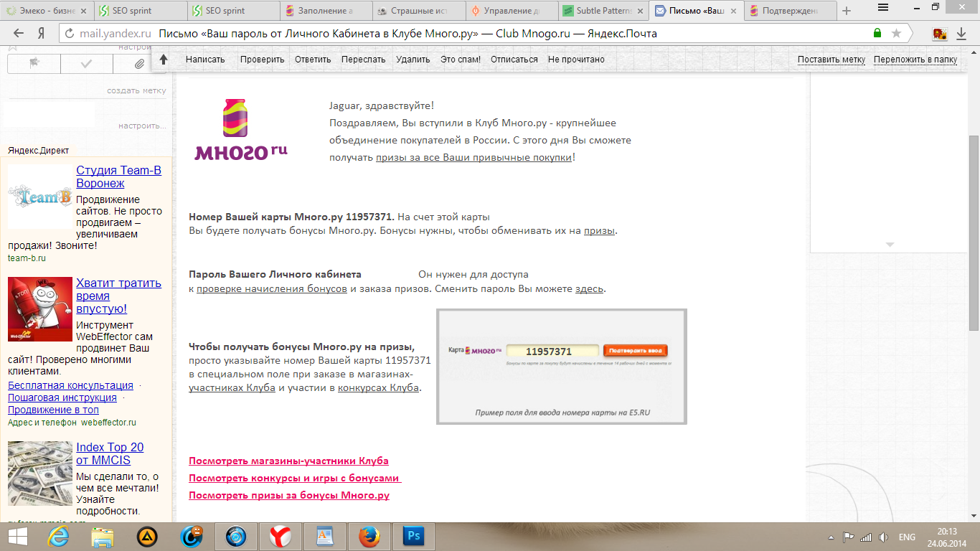Viewport: 980px width, 551px height.
Task: Open 'призы за все Ваши привычные покупки' link
Action: pos(473,157)
